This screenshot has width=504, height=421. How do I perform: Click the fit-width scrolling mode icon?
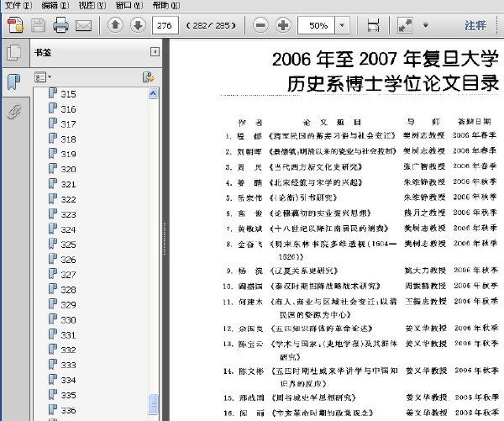tap(373, 25)
